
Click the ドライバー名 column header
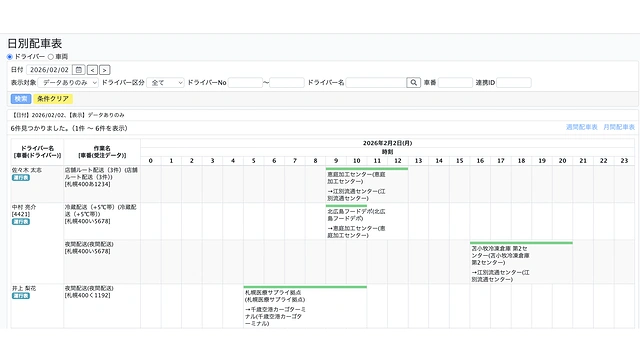(37, 152)
